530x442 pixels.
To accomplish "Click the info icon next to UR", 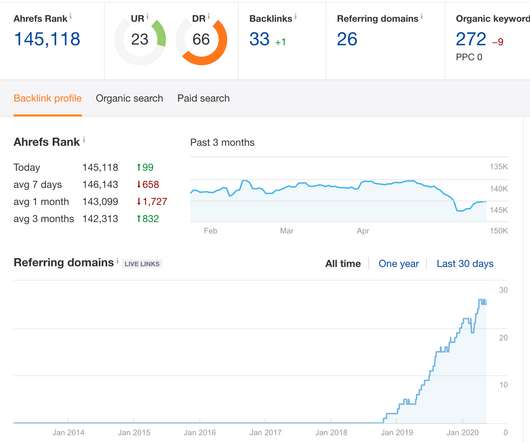I will click(148, 15).
